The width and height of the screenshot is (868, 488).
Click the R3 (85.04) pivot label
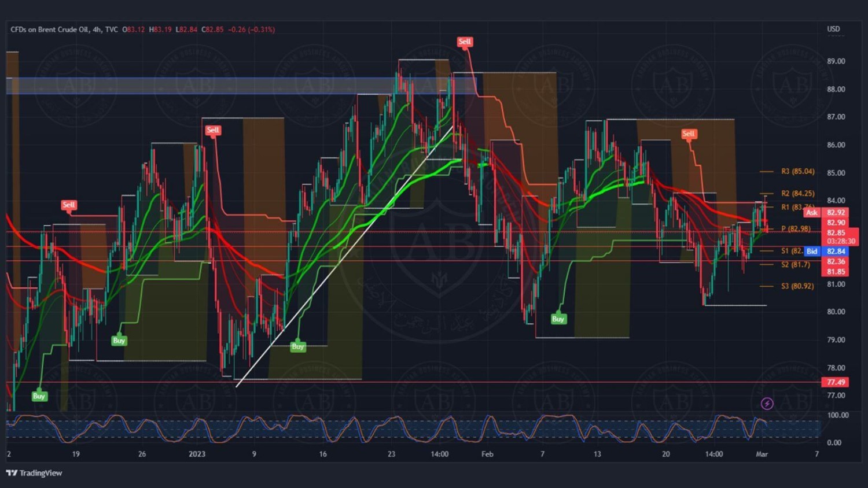coord(797,171)
